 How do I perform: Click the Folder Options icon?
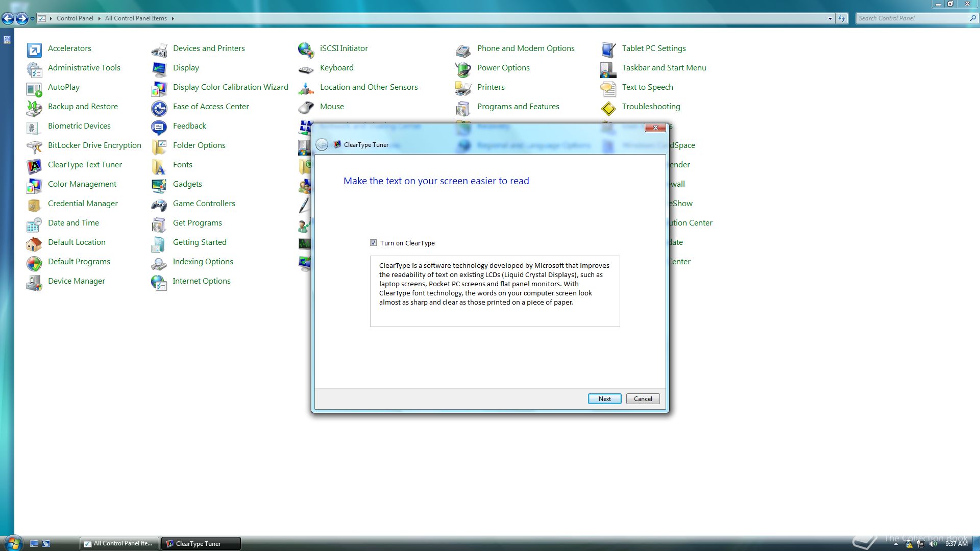pos(159,146)
